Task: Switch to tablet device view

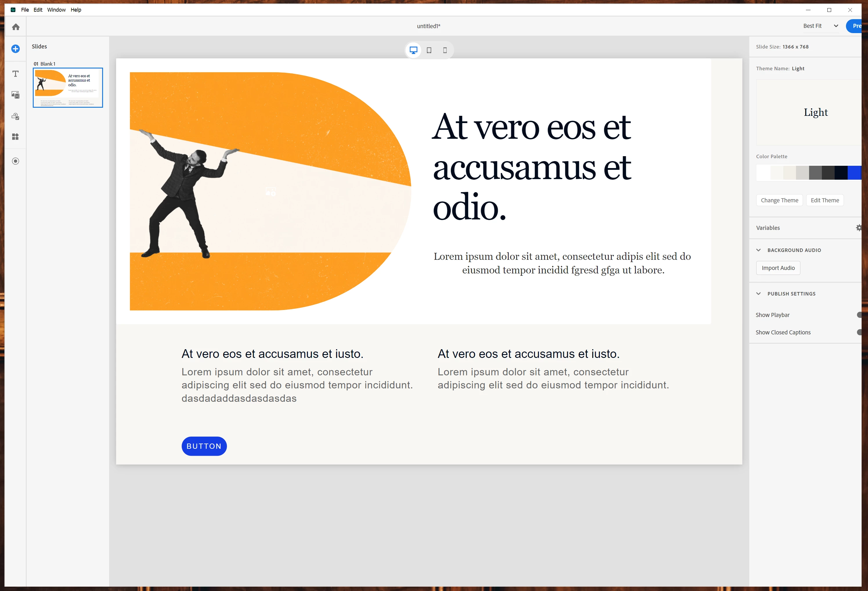Action: click(x=429, y=50)
